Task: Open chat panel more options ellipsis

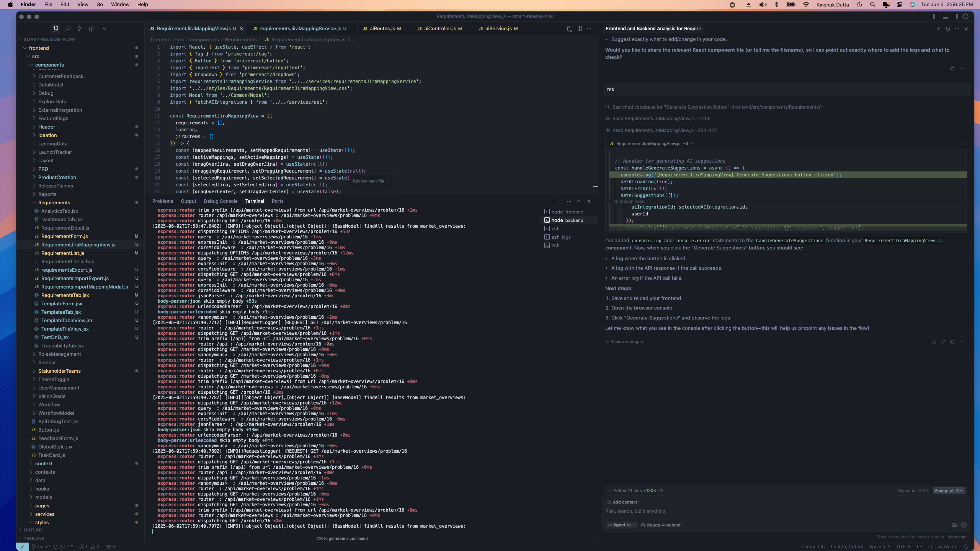Action: tap(957, 29)
